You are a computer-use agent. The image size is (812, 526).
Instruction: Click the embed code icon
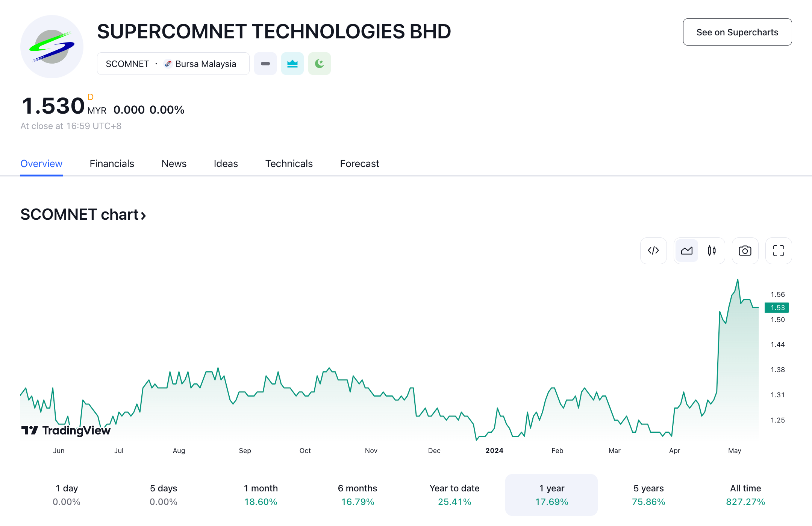[653, 251]
